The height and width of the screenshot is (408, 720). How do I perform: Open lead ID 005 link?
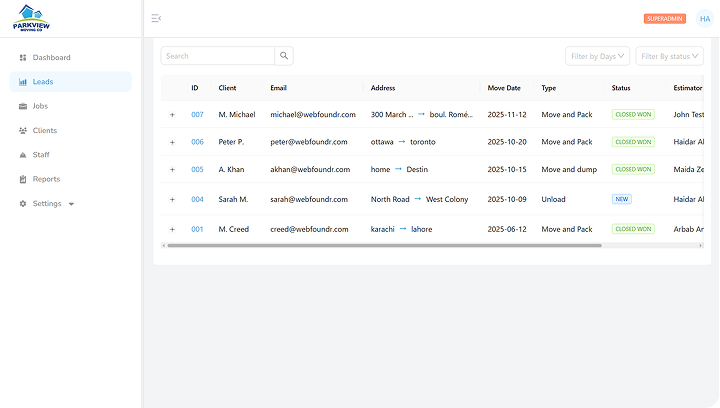coord(197,170)
